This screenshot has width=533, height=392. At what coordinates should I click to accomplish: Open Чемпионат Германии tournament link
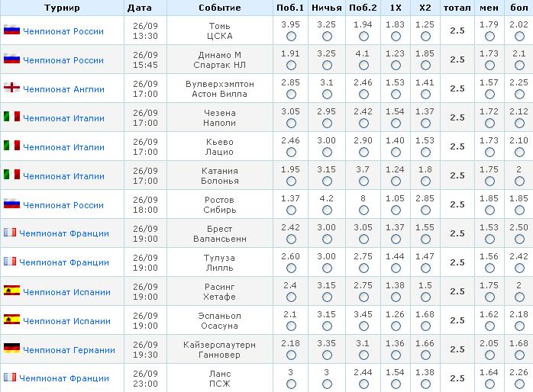coord(69,350)
